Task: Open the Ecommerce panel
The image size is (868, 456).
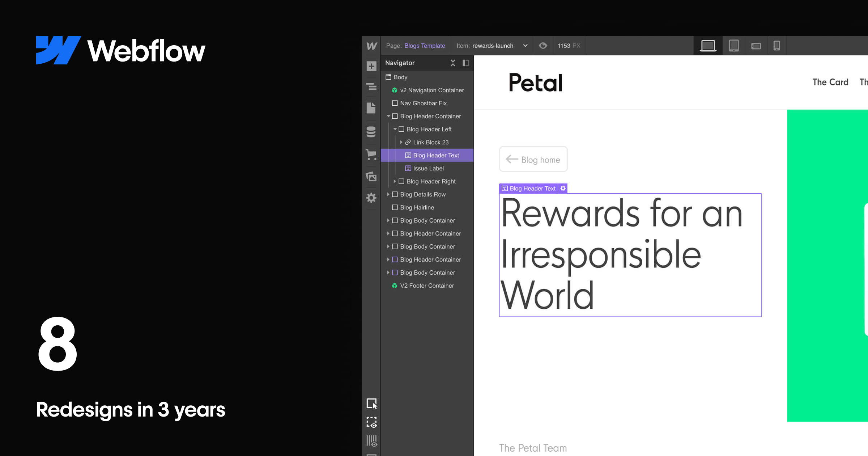Action: coord(371,154)
